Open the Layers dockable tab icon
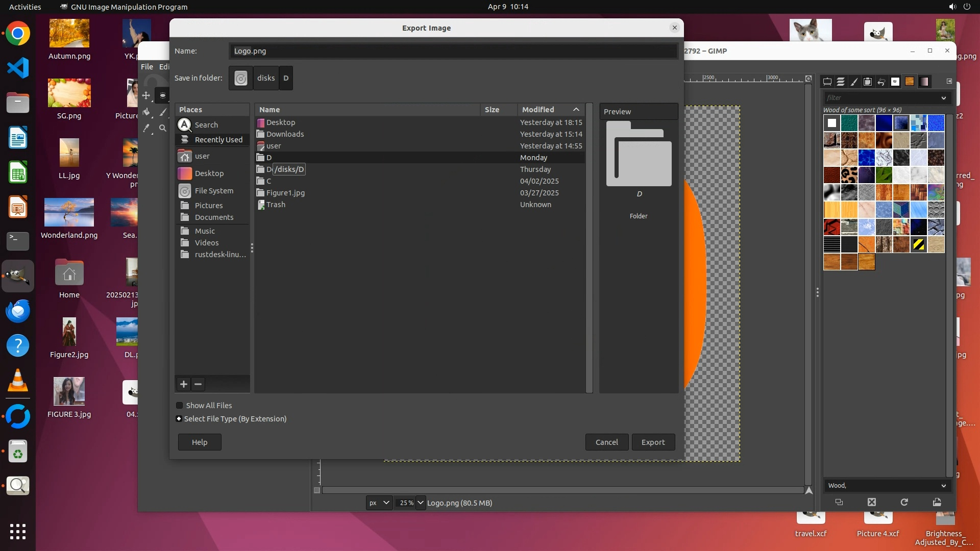Image resolution: width=980 pixels, height=551 pixels. pyautogui.click(x=841, y=82)
